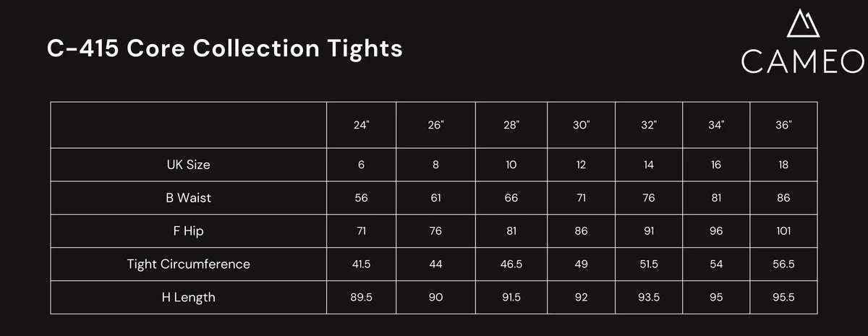Click the UK Size row label
This screenshot has height=336, width=868.
click(x=188, y=165)
